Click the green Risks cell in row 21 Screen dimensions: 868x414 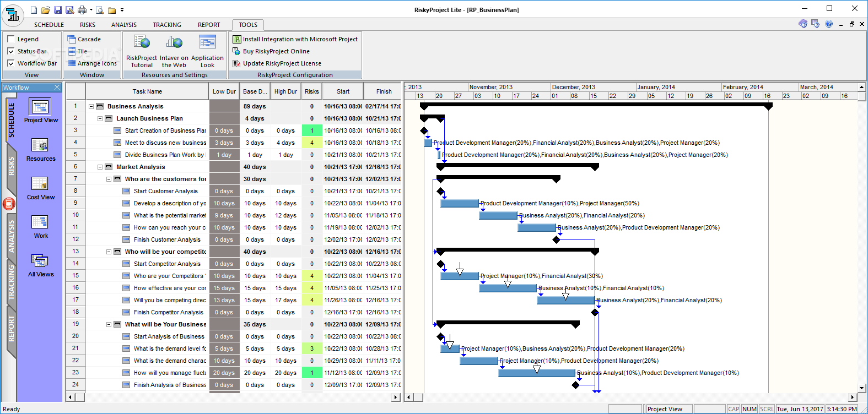pyautogui.click(x=312, y=348)
